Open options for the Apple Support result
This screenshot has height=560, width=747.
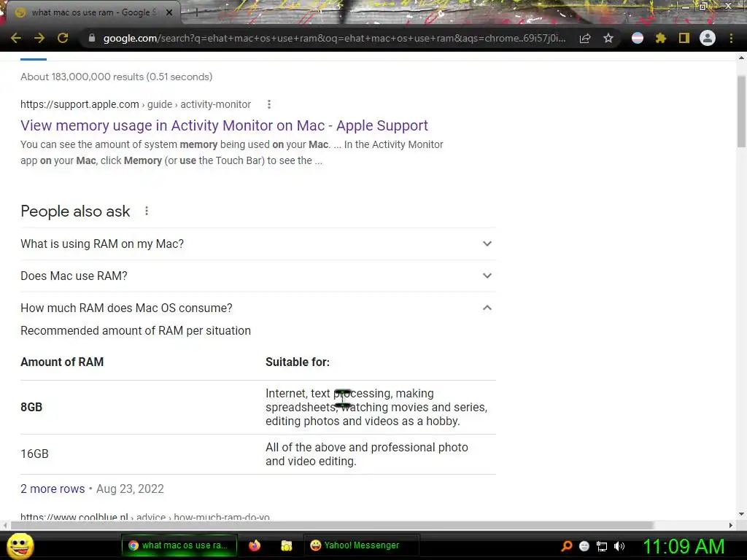[269, 104]
